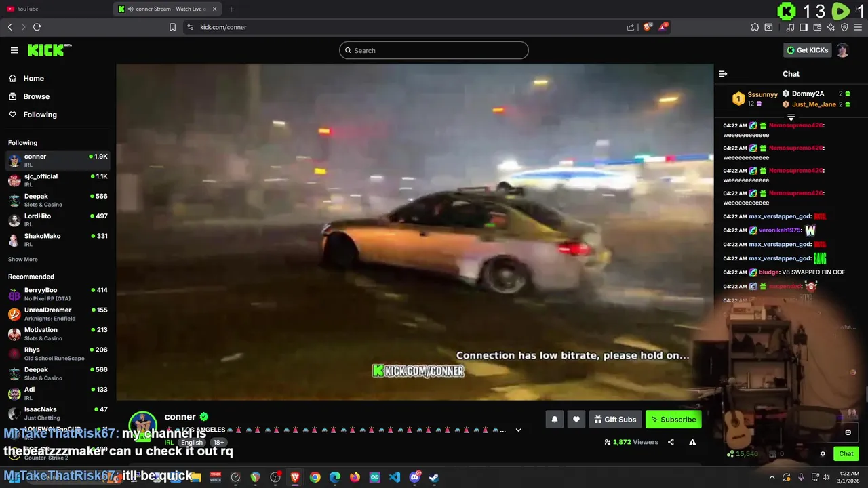Toggle follow heart button
This screenshot has width=868, height=488.
(576, 420)
